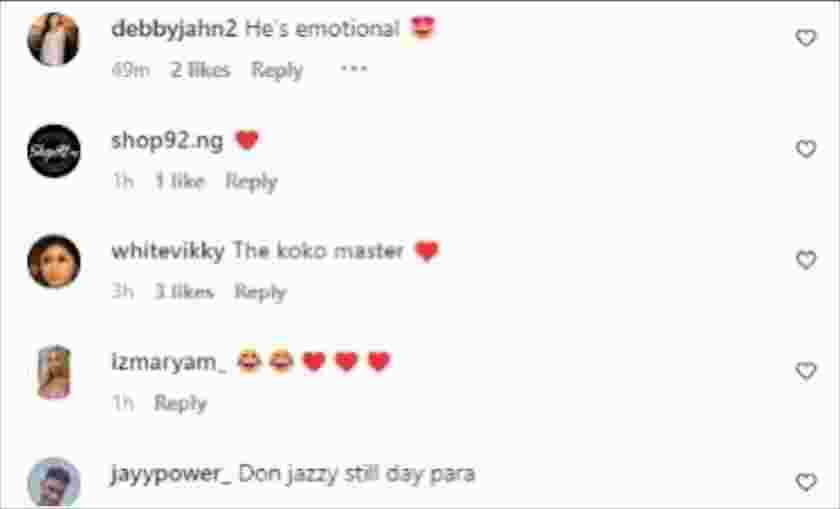Reply to debbyjahn2's comment

(277, 70)
